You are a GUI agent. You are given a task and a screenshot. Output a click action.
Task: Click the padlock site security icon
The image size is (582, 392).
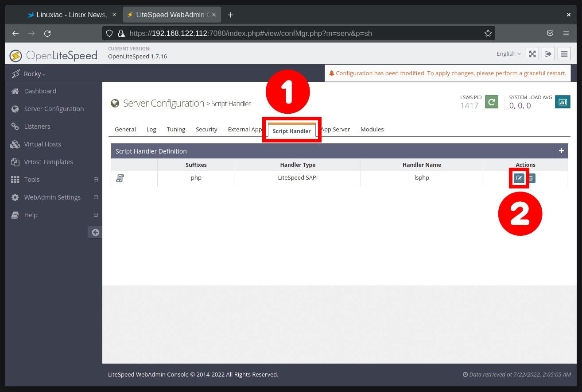[x=121, y=33]
